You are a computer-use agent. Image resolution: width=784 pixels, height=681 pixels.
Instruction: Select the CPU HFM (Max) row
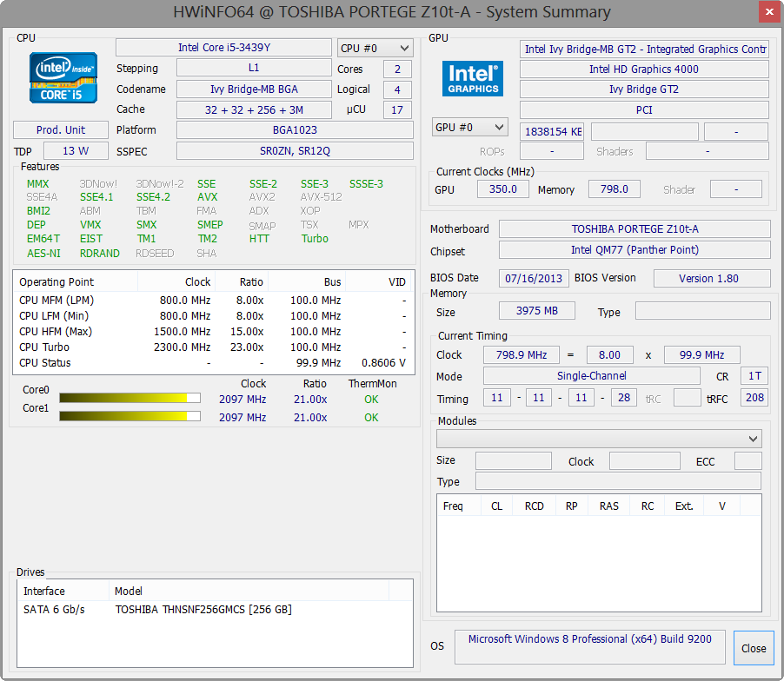[214, 331]
